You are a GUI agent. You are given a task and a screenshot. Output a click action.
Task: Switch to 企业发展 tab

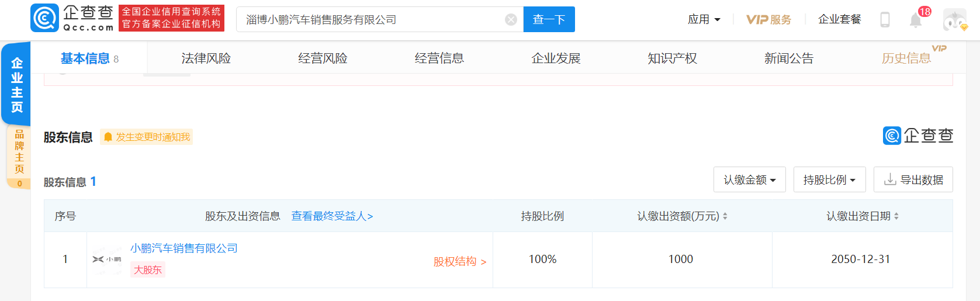click(556, 58)
